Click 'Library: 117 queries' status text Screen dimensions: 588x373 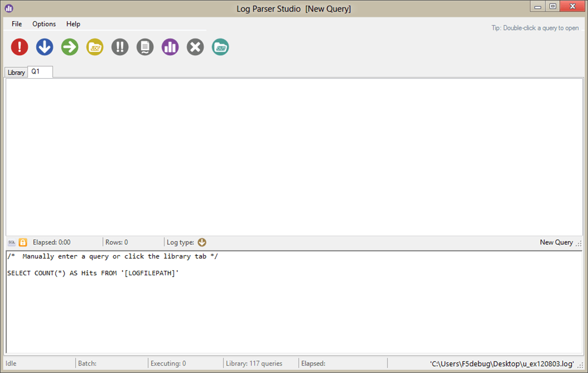[254, 364]
